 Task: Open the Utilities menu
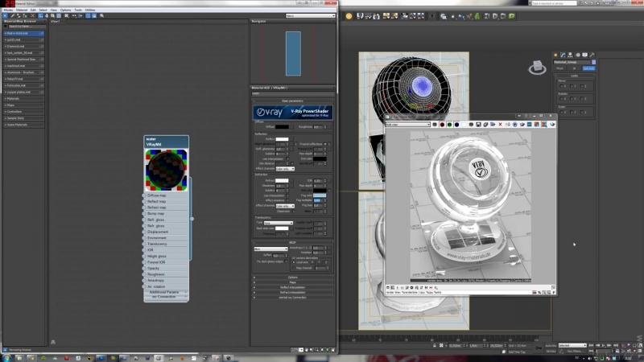click(89, 10)
